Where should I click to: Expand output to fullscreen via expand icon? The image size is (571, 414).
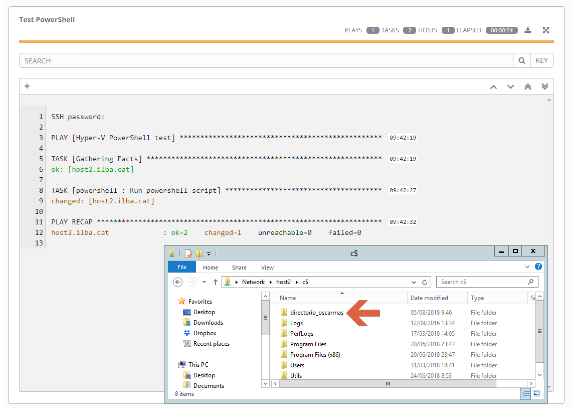[x=546, y=30]
